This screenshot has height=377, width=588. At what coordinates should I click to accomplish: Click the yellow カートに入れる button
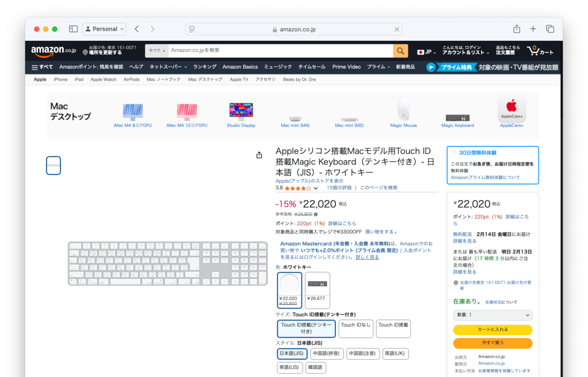click(492, 330)
